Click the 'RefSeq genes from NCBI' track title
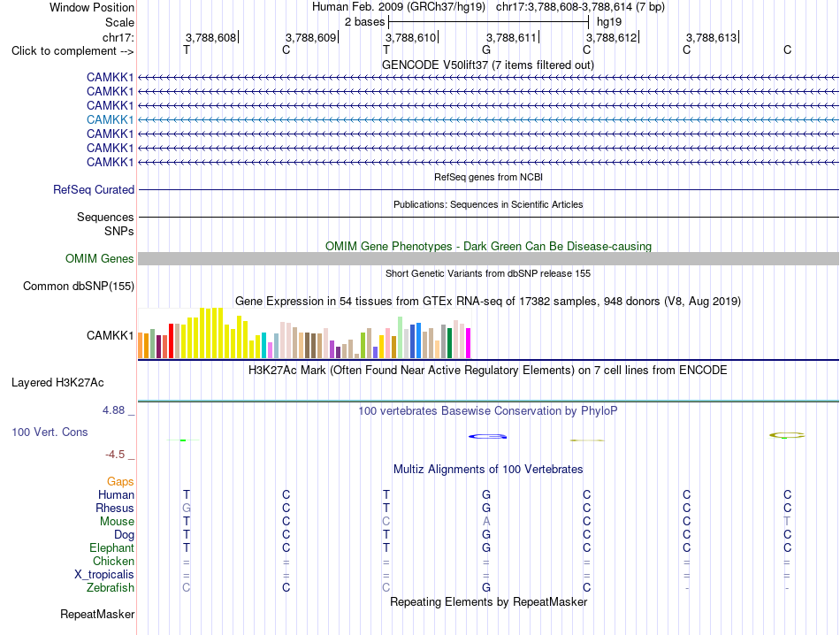The image size is (840, 635). (x=489, y=177)
